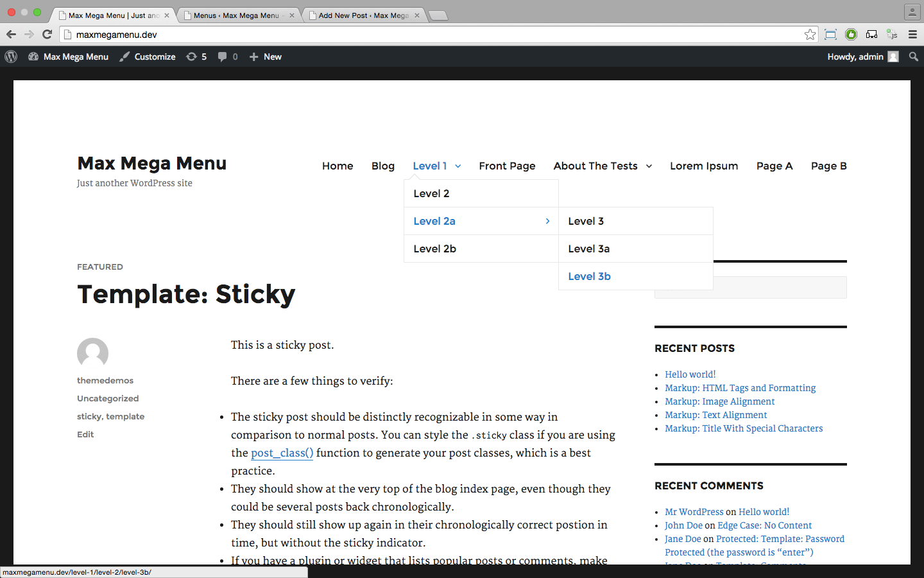
Task: Click Max Mega Menu site title
Action: click(x=152, y=163)
